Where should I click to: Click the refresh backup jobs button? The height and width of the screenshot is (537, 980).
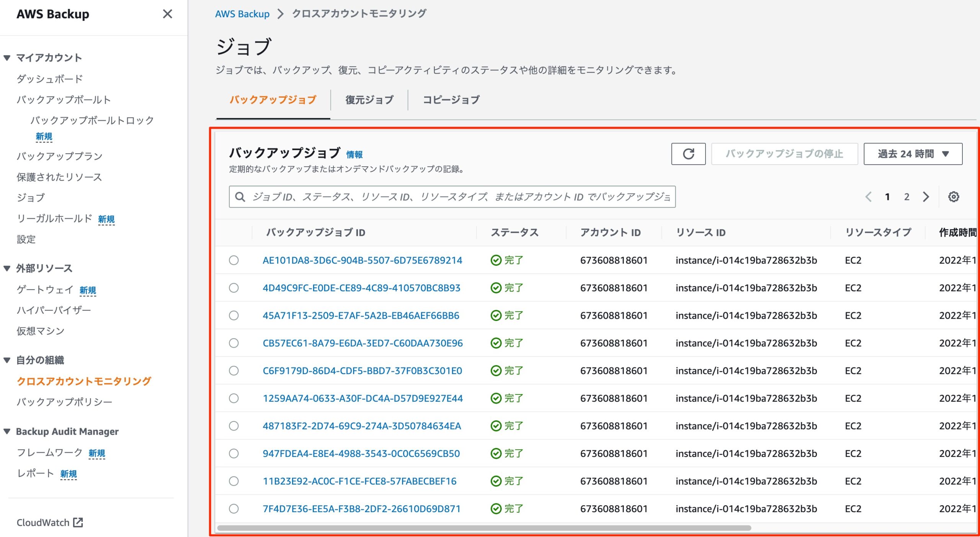688,154
